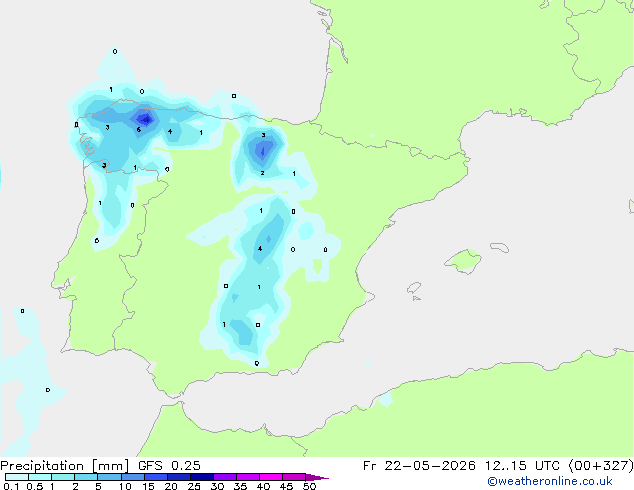Click the '50' legend scale label
634x490 pixels.
[x=309, y=486]
